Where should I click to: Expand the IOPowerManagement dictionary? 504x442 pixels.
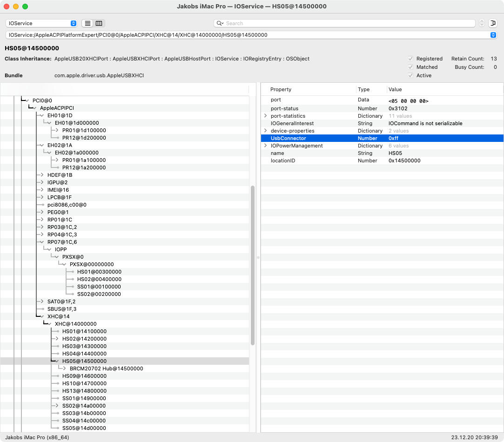pos(266,146)
